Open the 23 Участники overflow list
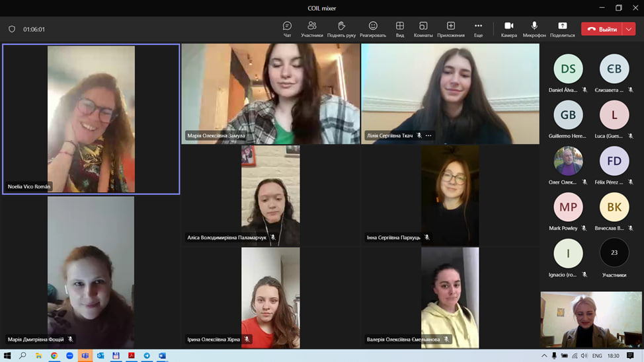This screenshot has width=644, height=362. (x=614, y=253)
